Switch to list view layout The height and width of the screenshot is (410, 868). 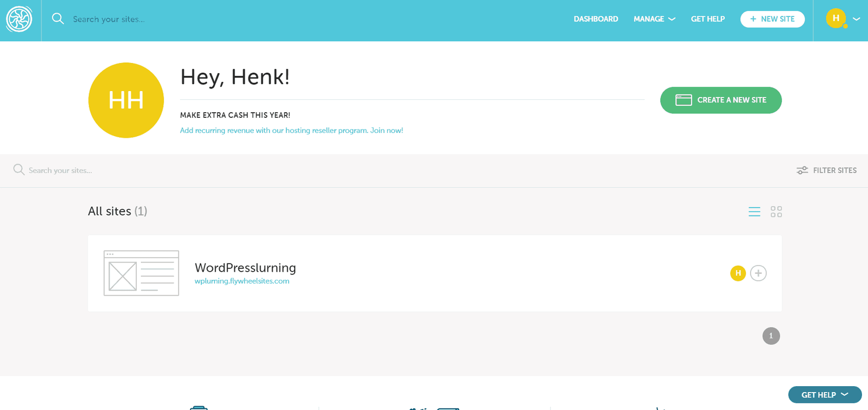click(754, 212)
